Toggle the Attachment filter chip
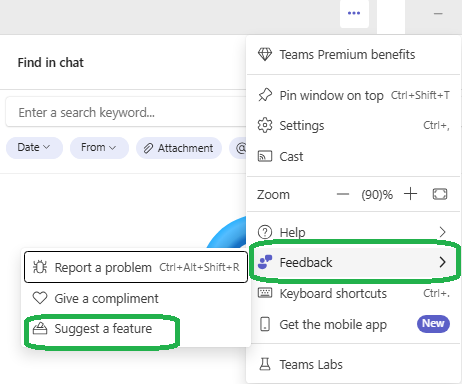 click(x=179, y=148)
